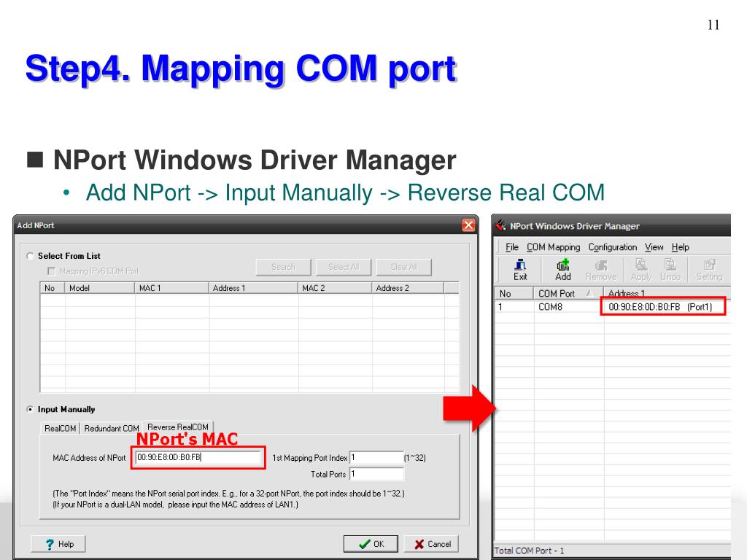Switch to the RealCOM tab
The width and height of the screenshot is (747, 560).
pyautogui.click(x=60, y=428)
